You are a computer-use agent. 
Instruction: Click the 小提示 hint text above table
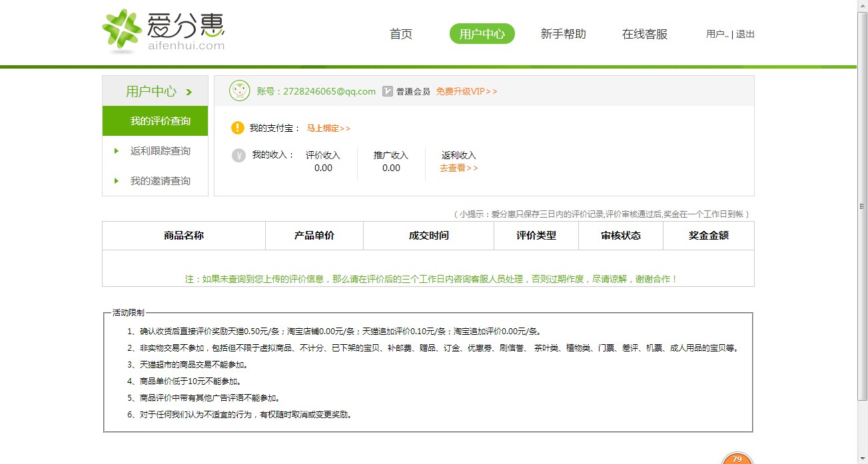(x=604, y=214)
